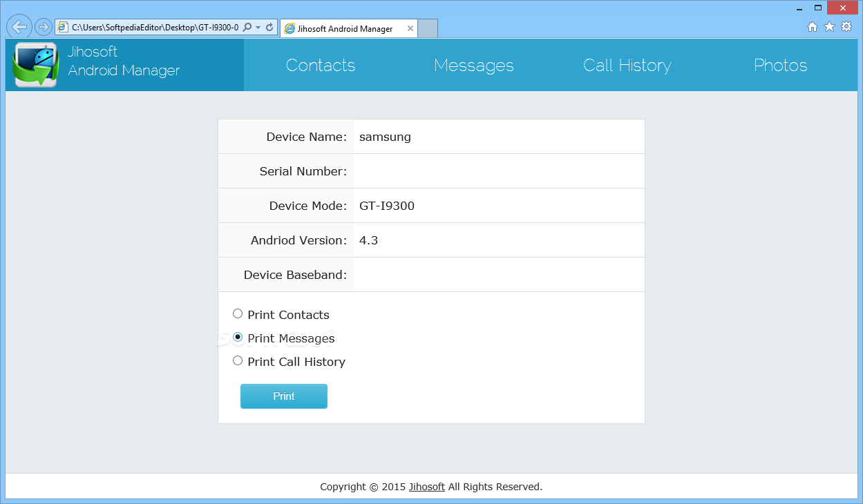
Task: Click the 'samsung' device name value
Action: (385, 137)
